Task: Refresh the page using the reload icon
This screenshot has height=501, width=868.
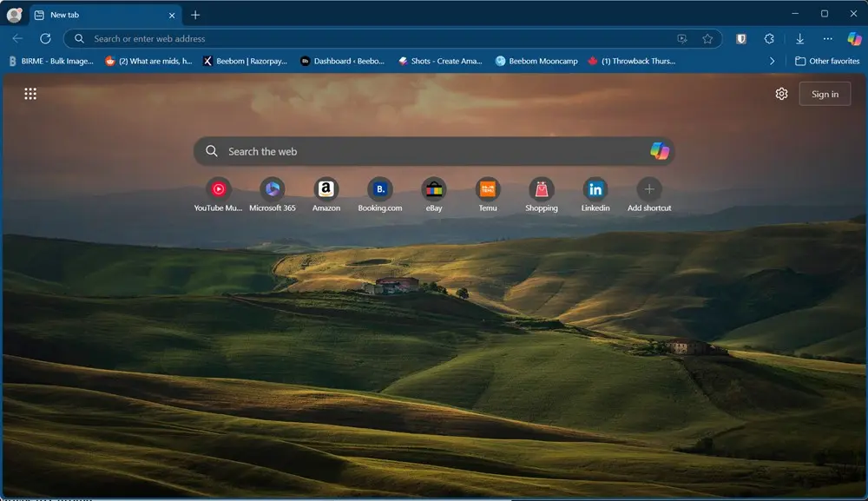Action: point(46,38)
